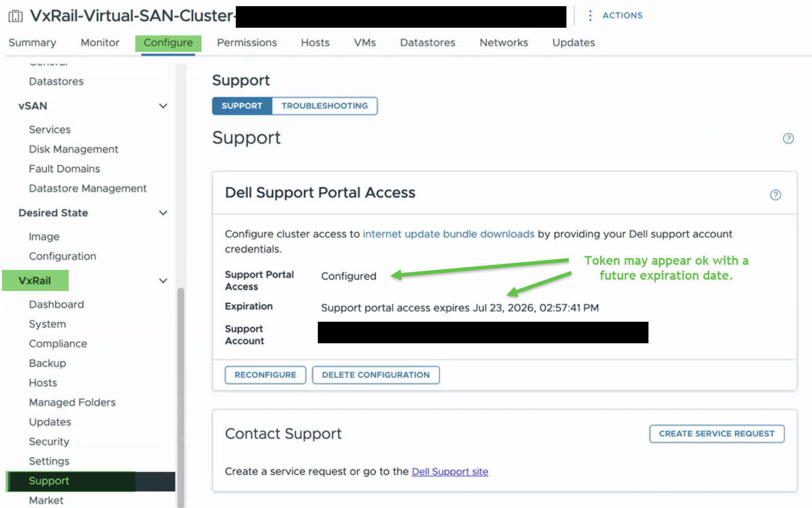Click DELETE CONFIGURATION

click(x=375, y=375)
